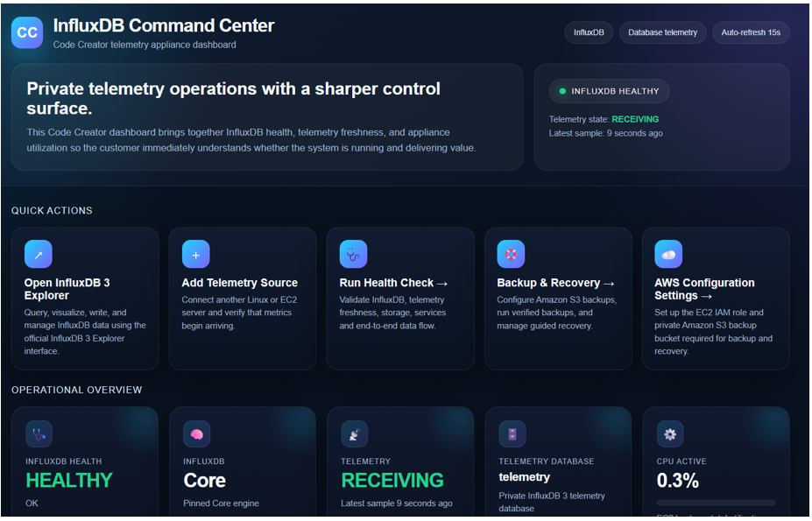Open Add Telemetry Source quick action

click(243, 299)
